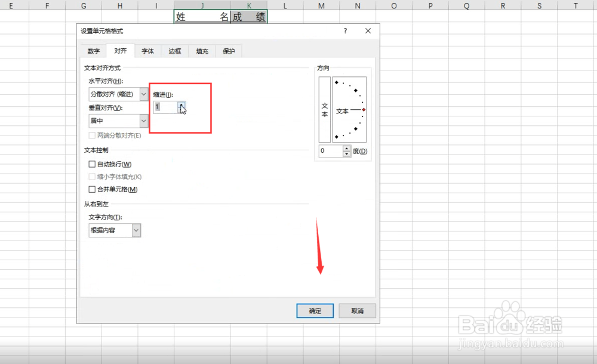Screen dimensions: 597x364
Task: Confirm with the 确定 button
Action: (x=315, y=311)
